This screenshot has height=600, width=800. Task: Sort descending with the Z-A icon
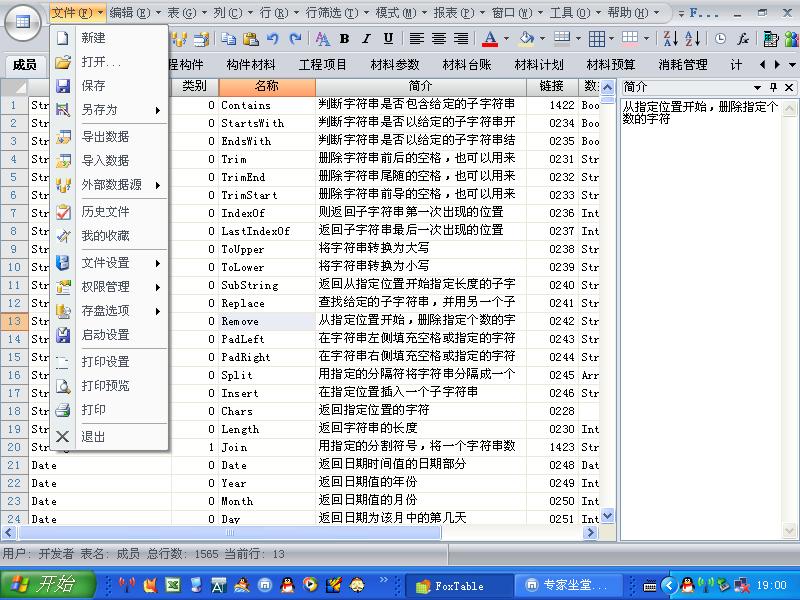pyautogui.click(x=670, y=39)
